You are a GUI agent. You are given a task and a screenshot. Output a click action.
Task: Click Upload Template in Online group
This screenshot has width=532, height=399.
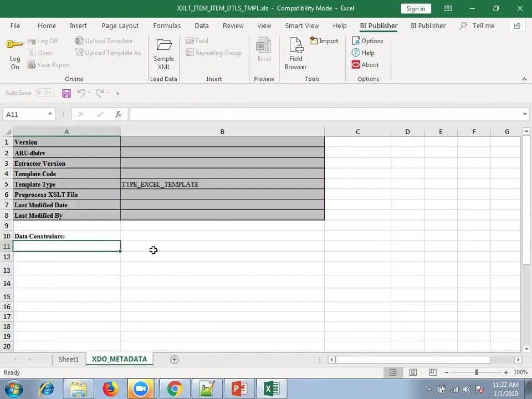pos(104,40)
